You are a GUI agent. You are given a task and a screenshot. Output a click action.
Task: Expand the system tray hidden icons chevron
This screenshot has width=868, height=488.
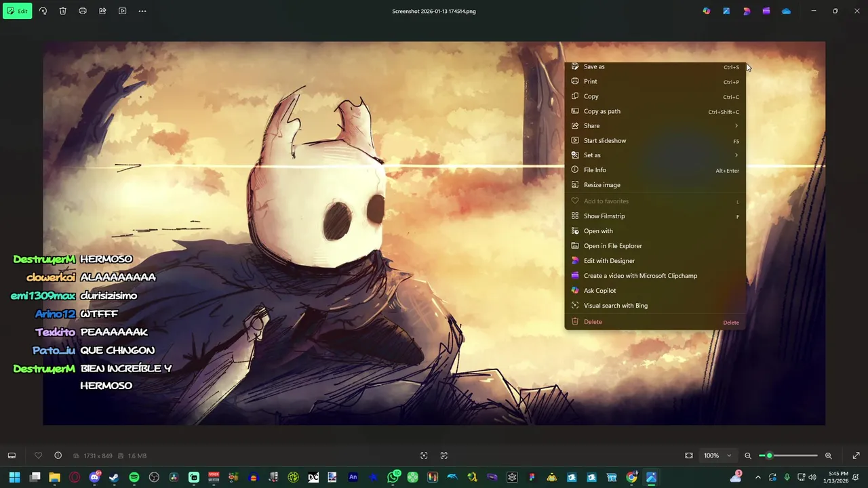tap(758, 478)
